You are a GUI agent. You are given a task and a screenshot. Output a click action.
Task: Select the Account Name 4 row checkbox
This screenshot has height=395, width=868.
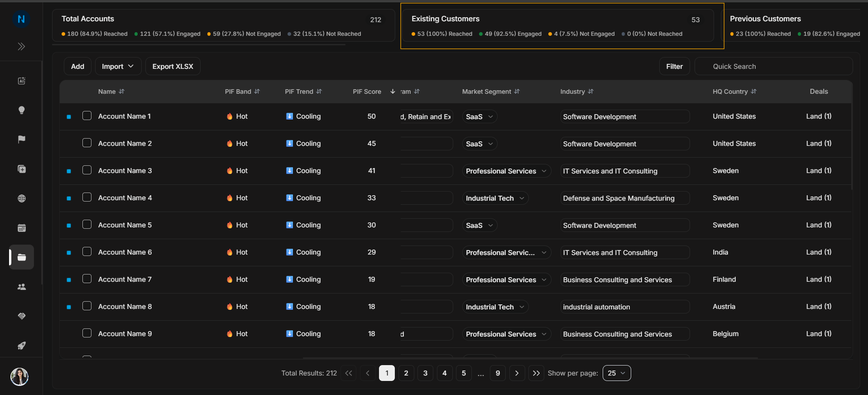(x=87, y=197)
